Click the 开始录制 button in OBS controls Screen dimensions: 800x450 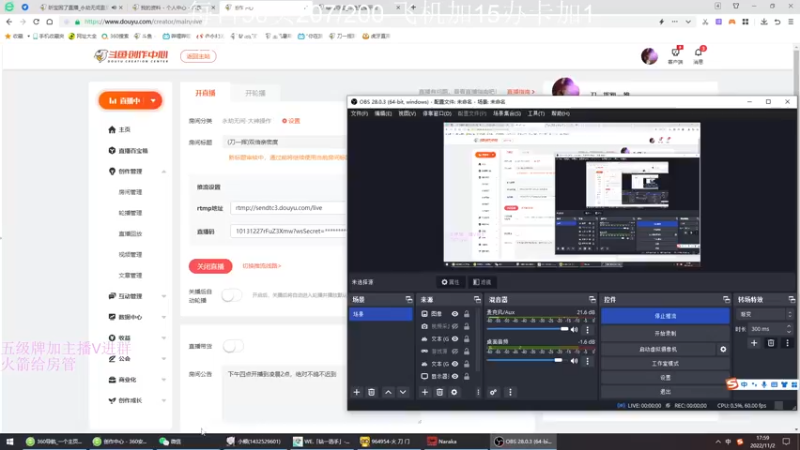click(665, 334)
